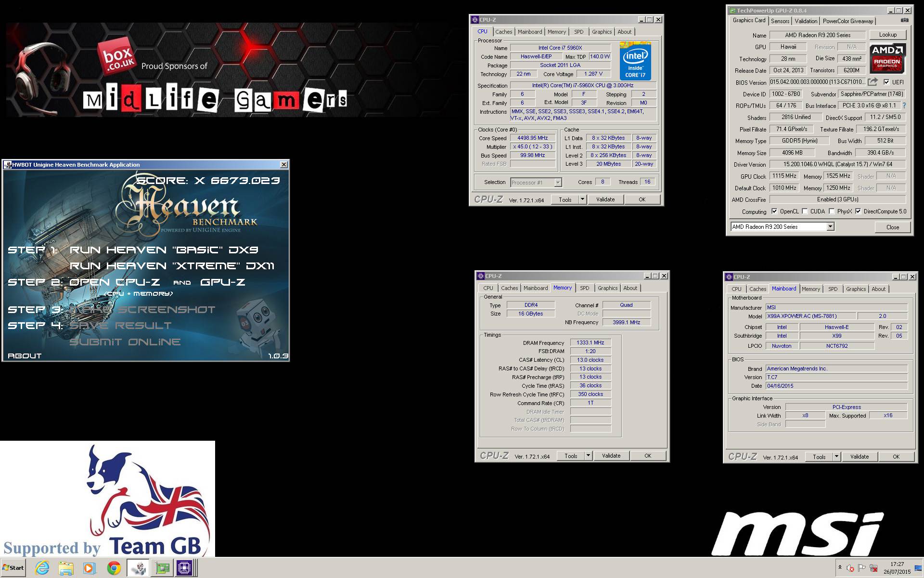Click the Driver Version field in GPU-Z
The height and width of the screenshot is (578, 924).
coord(837,164)
